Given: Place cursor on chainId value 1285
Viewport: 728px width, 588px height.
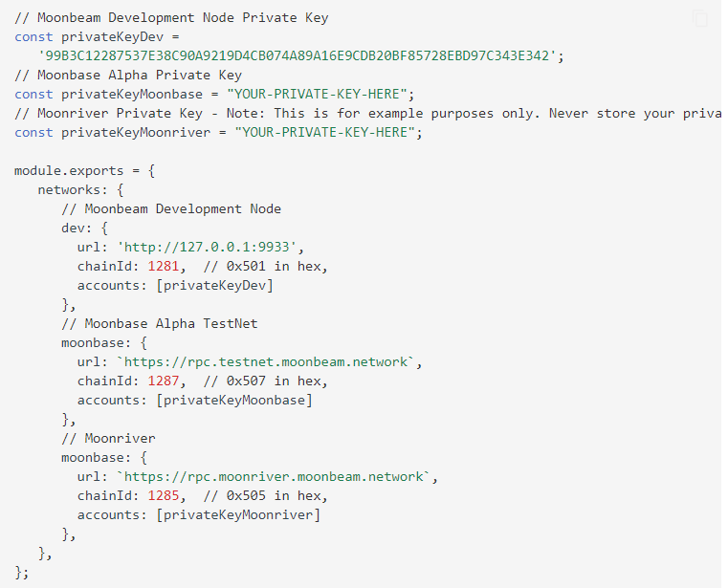Looking at the screenshot, I should point(163,495).
